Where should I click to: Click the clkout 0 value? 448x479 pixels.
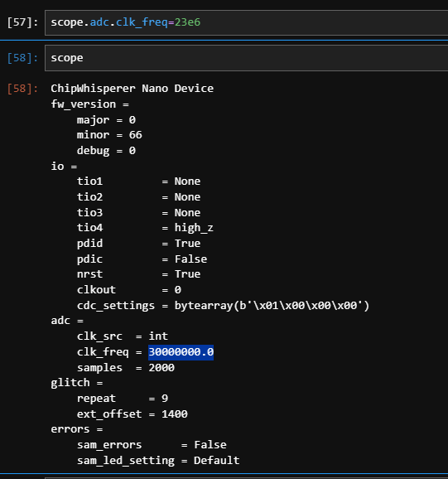pos(178,290)
